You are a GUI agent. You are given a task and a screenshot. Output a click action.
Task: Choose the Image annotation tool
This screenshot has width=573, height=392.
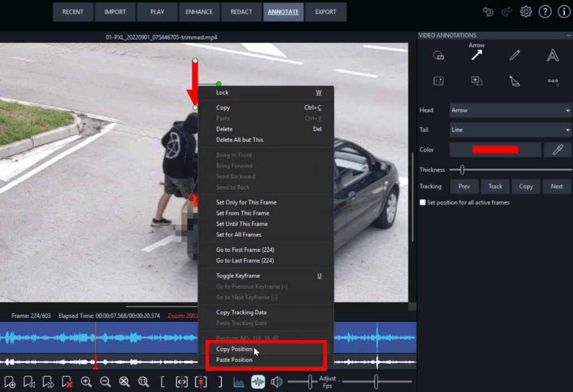[439, 81]
